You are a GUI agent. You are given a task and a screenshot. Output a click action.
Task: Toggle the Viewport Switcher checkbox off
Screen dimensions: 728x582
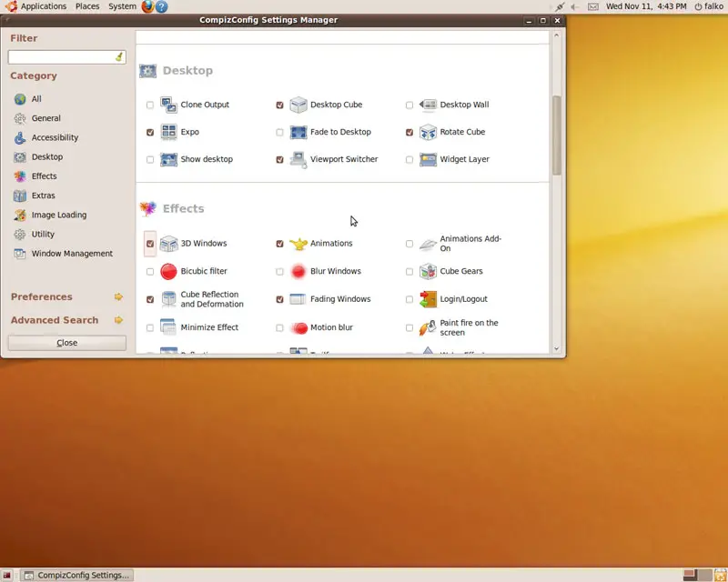[279, 160]
